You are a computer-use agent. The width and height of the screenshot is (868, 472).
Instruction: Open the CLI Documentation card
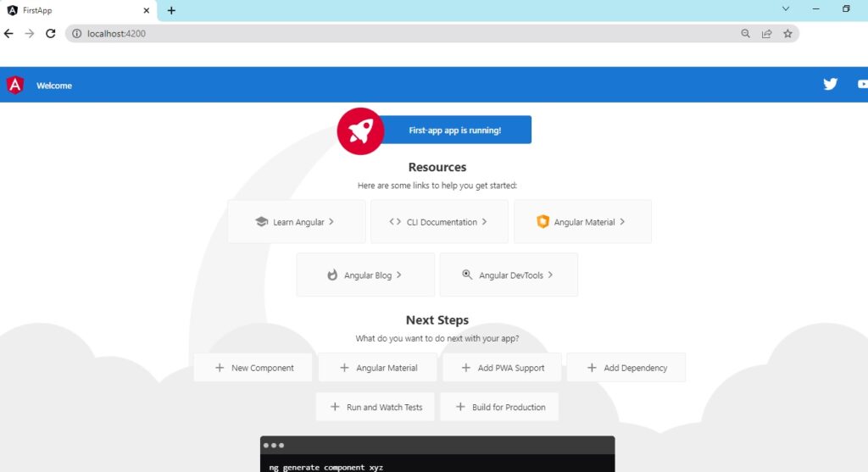439,221
